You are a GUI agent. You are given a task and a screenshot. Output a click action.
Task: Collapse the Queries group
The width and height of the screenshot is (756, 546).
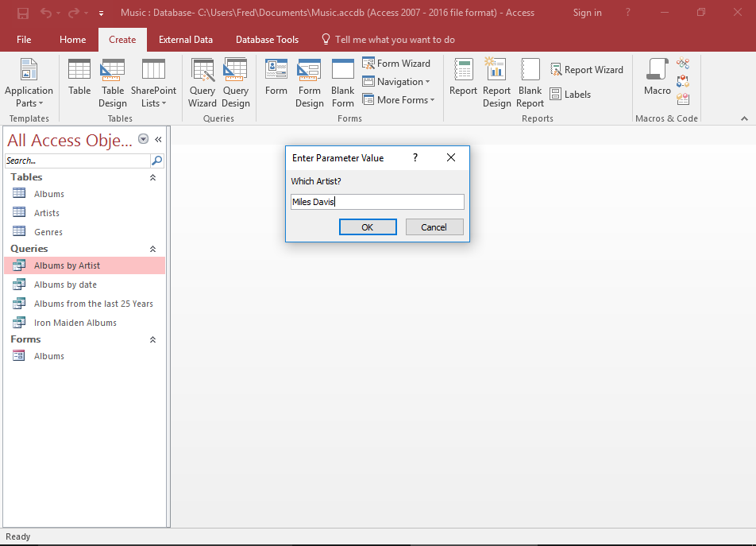(152, 249)
